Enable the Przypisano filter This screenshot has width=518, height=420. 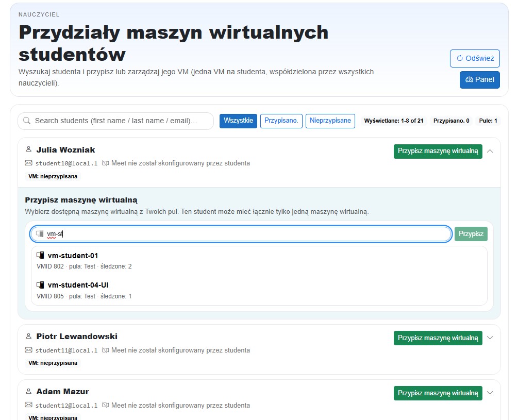tap(281, 121)
